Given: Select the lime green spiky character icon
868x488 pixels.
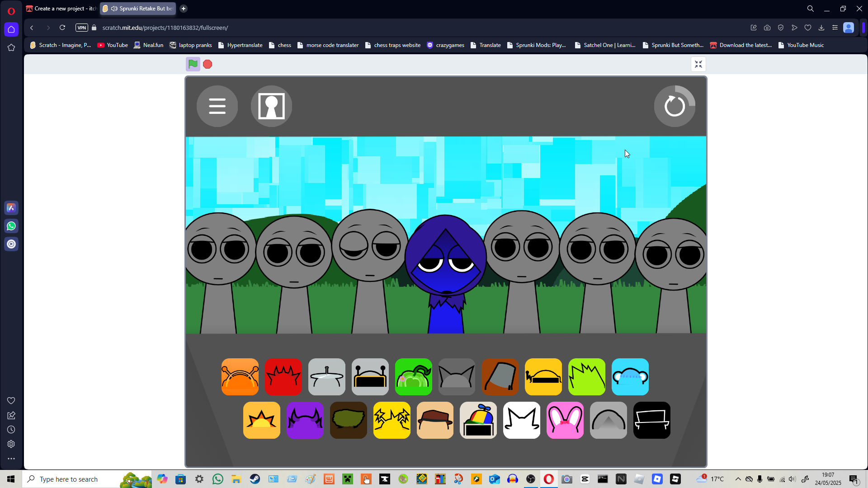Looking at the screenshot, I should pos(587,377).
